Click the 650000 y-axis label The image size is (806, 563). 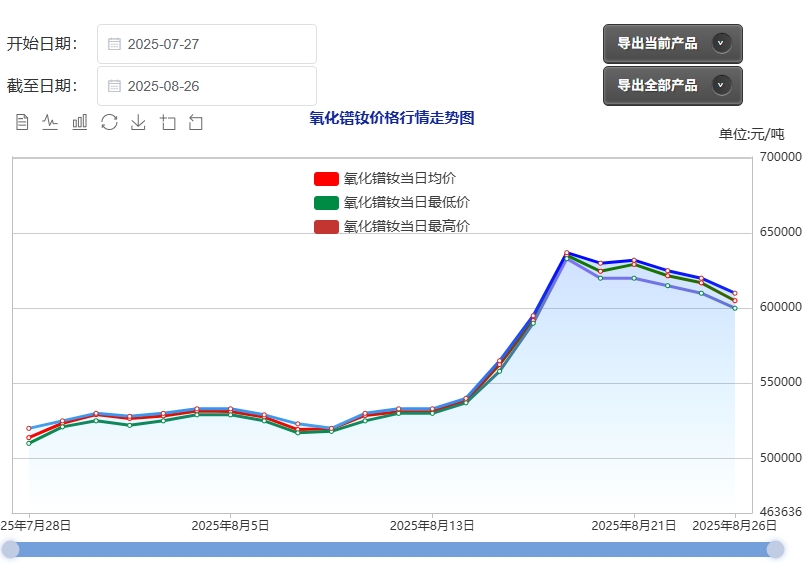(x=781, y=232)
